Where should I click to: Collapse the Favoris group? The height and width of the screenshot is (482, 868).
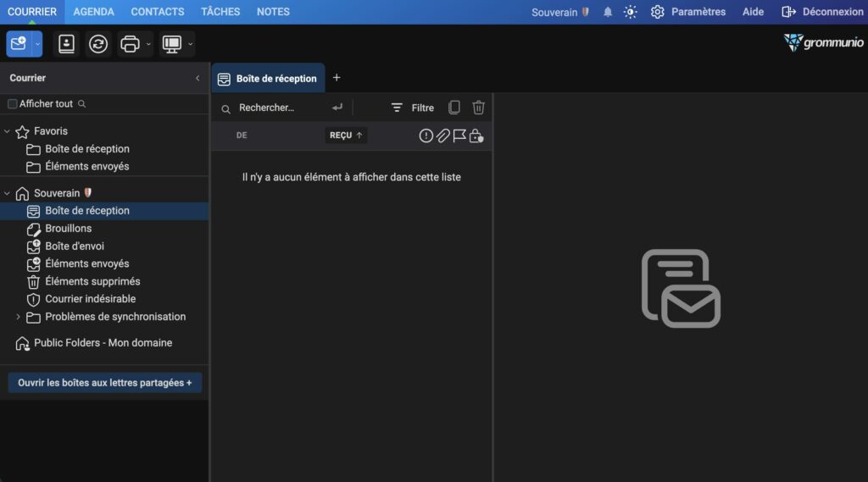pos(7,131)
